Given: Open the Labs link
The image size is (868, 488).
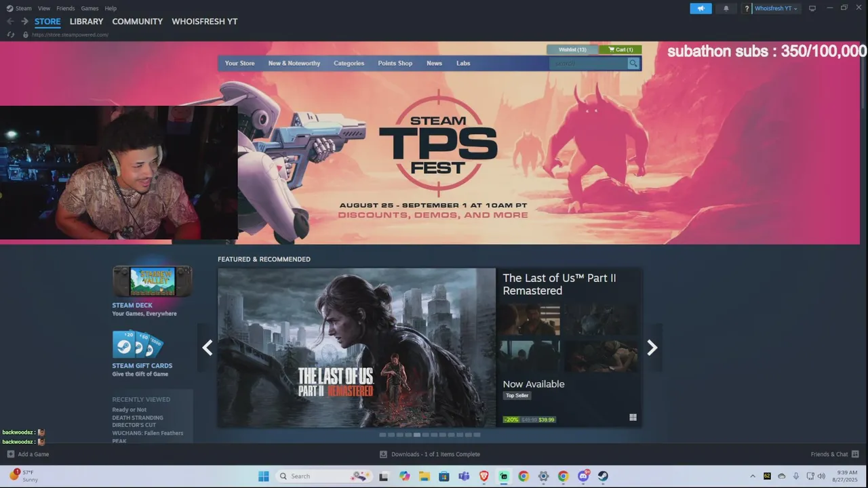Looking at the screenshot, I should click(463, 63).
